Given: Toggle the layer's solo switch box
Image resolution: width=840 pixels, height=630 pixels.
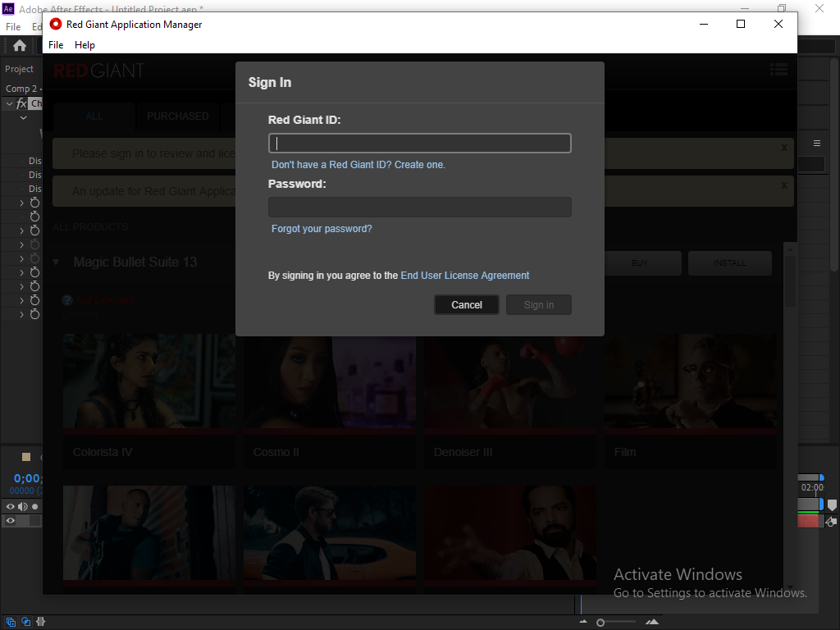Looking at the screenshot, I should coord(34,521).
